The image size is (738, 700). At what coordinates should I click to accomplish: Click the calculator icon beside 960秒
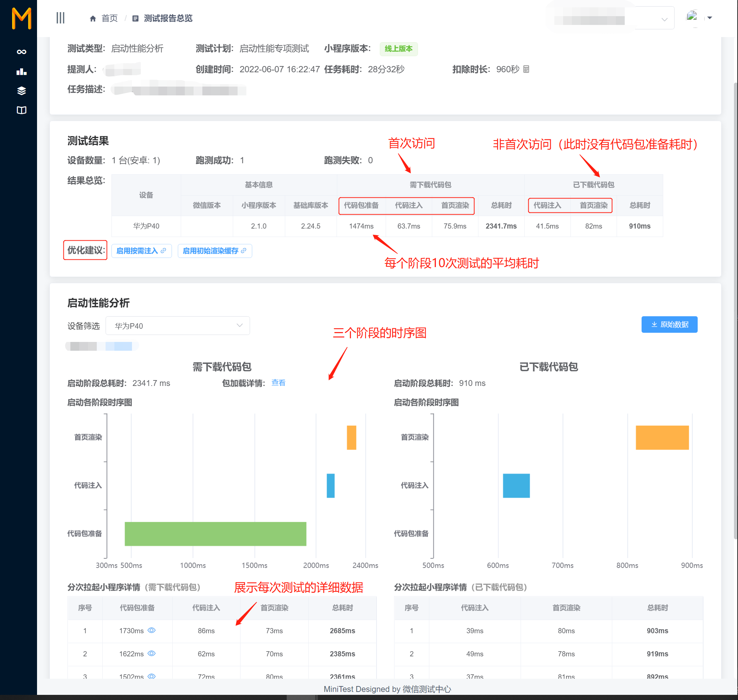click(x=526, y=69)
